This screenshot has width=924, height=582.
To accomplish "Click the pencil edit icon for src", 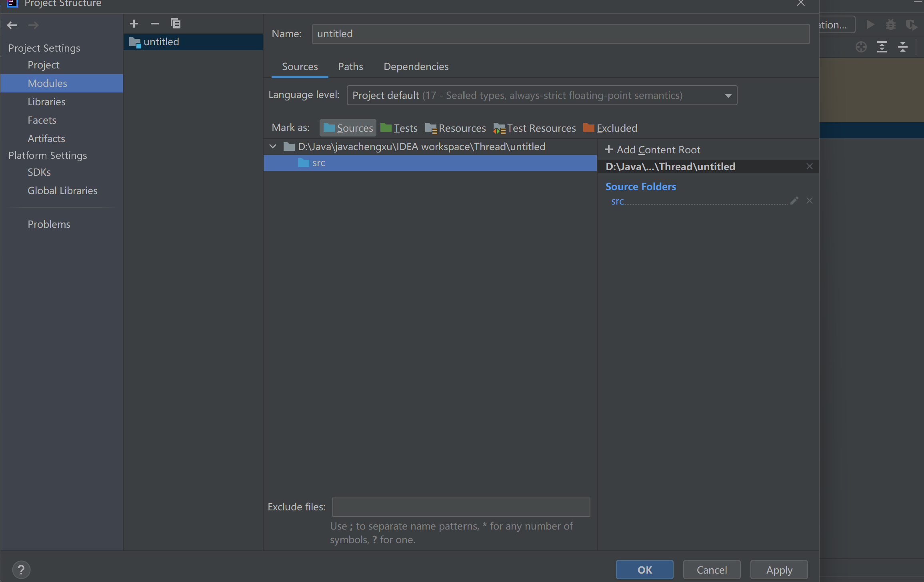I will click(794, 201).
